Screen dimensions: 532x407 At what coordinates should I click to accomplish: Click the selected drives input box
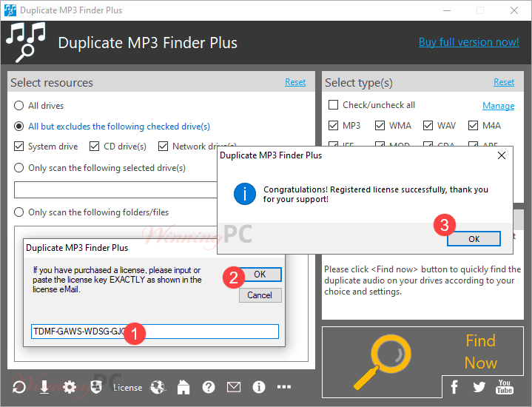pyautogui.click(x=115, y=189)
